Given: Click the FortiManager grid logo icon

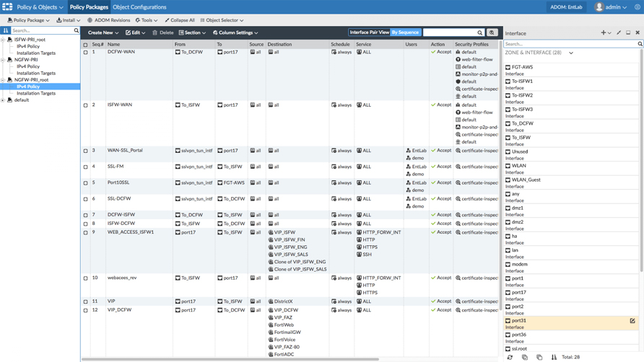Looking at the screenshot, I should pos(7,6).
